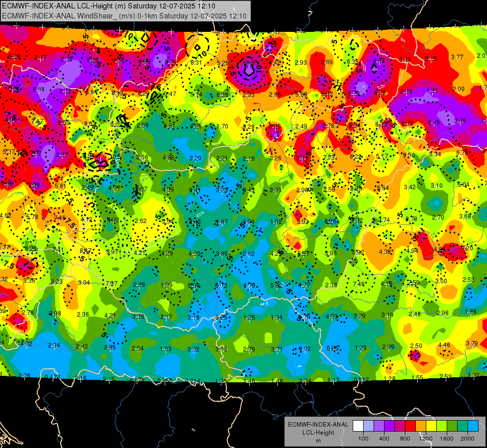Click the WindShear 0-1km title line

click(124, 16)
